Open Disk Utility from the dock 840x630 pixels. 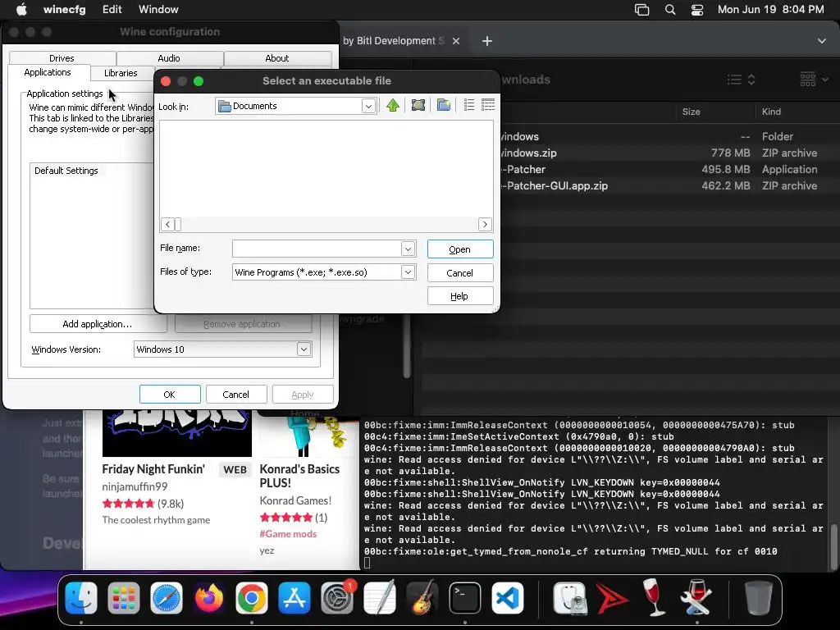tap(569, 598)
